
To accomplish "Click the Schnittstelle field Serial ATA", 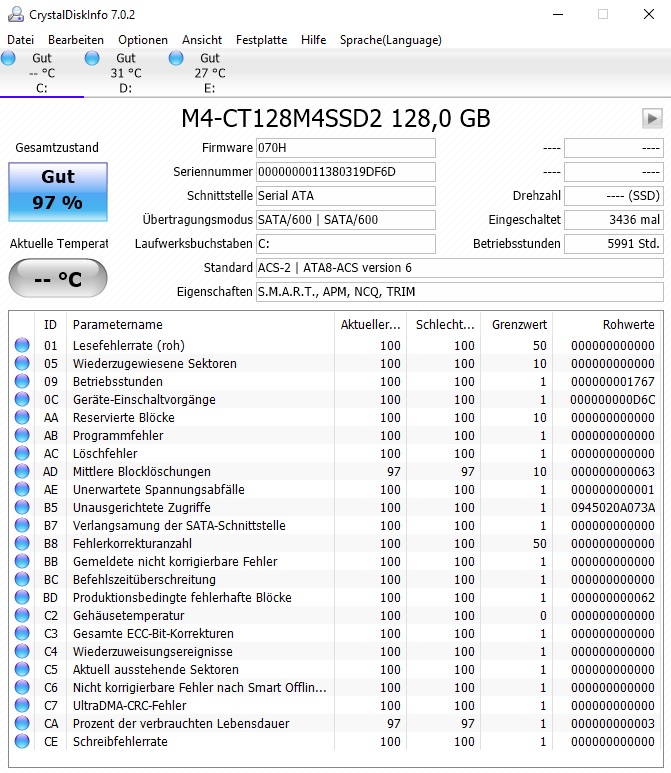I will pos(346,196).
